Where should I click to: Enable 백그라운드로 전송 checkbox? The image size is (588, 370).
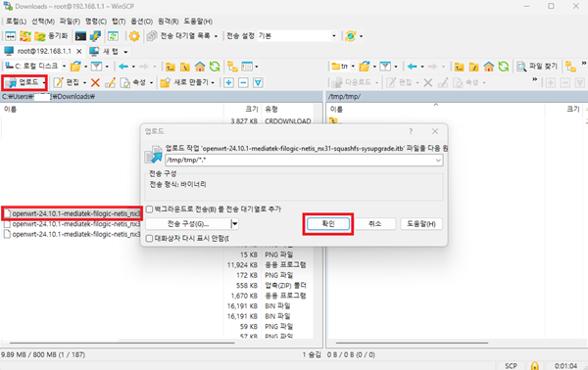pyautogui.click(x=149, y=208)
